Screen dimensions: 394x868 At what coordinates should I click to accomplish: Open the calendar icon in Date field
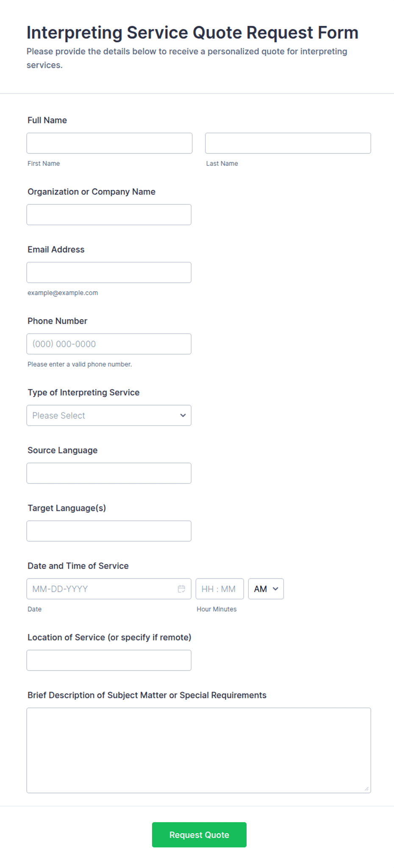tap(181, 589)
